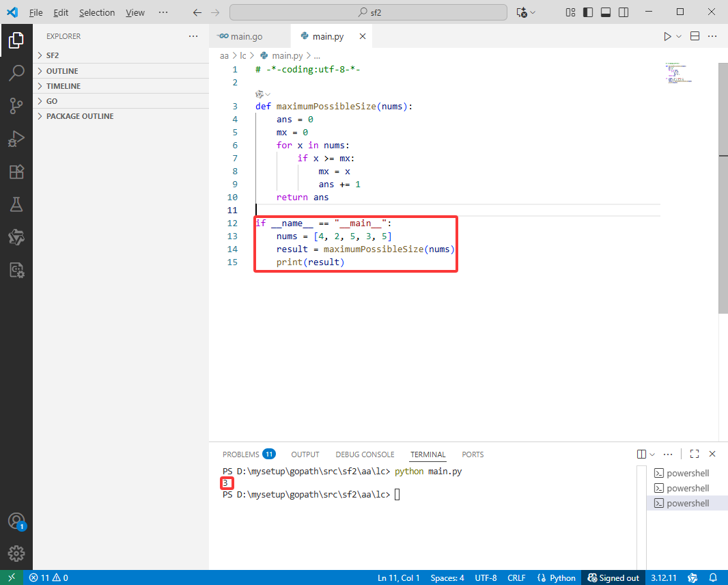Toggle the secondary side bar

pos(624,12)
